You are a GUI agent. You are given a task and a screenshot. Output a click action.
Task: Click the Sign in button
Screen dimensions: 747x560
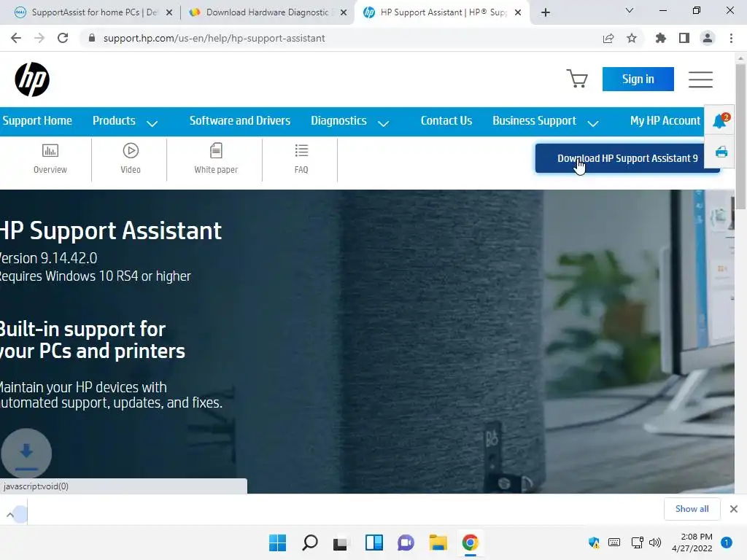[638, 79]
